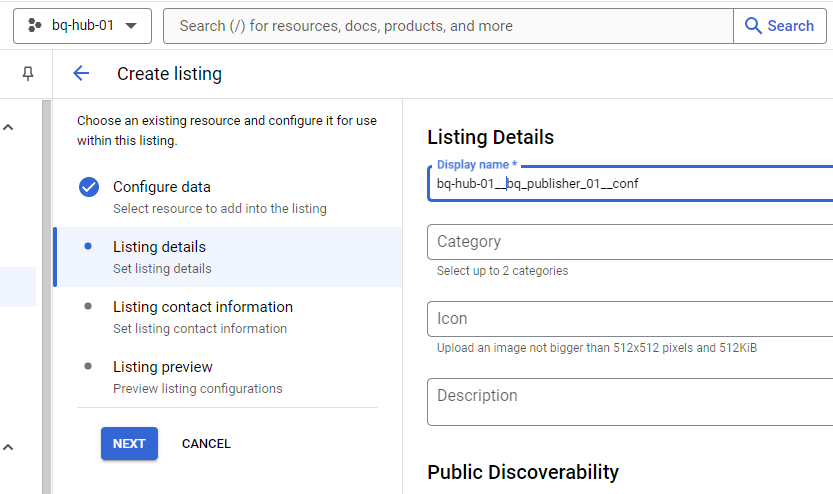Open the Listing preview step
This screenshot has width=833, height=494.
pos(163,367)
